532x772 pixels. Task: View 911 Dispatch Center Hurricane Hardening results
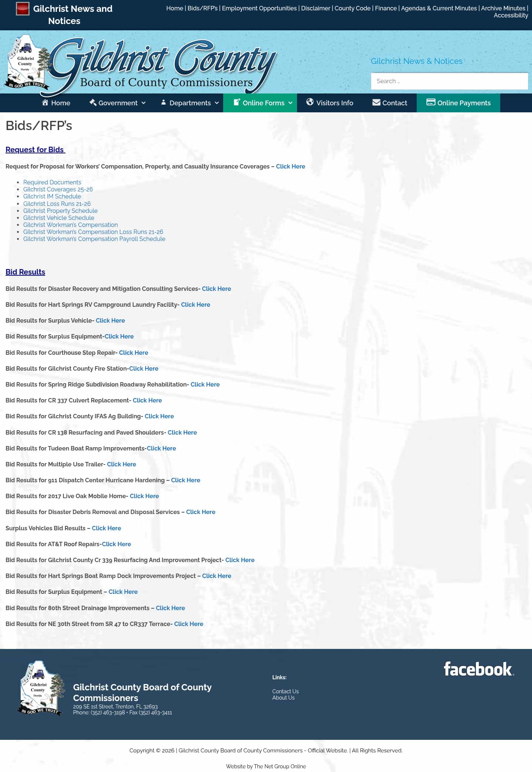coord(185,480)
